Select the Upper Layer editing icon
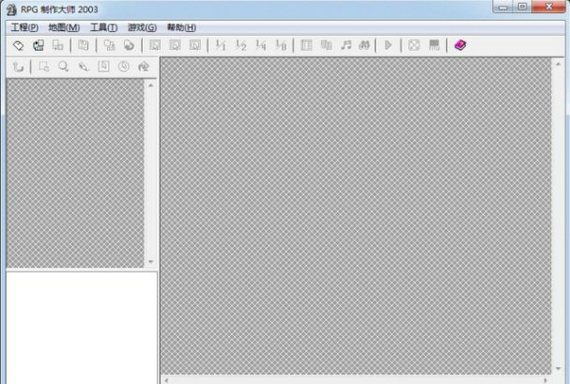Screen dimensions: 570x384 pyautogui.click(x=175, y=45)
